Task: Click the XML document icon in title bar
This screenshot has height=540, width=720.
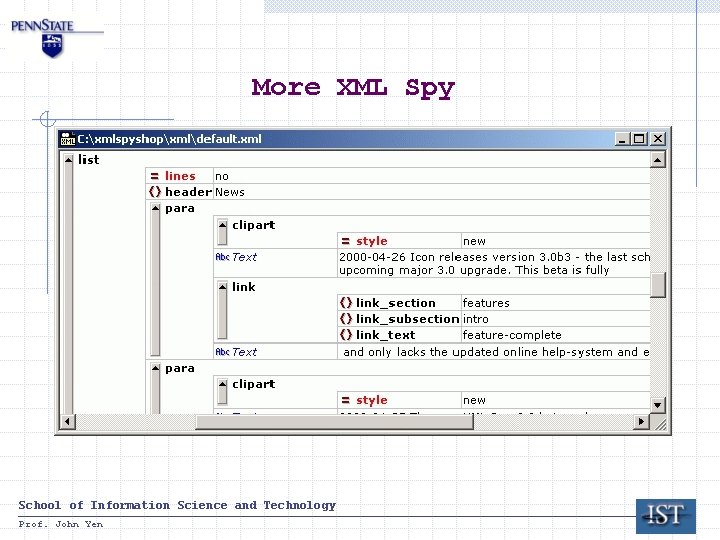Action: [68, 139]
